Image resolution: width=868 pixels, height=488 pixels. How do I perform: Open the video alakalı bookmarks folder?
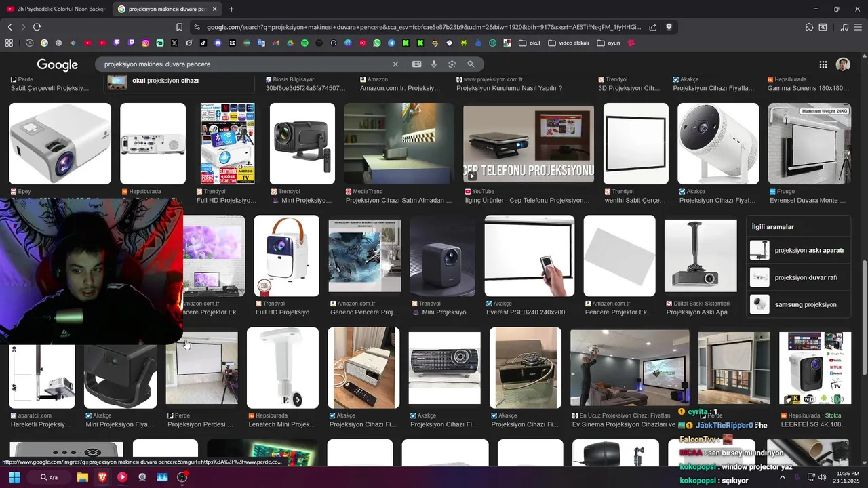[x=568, y=43]
